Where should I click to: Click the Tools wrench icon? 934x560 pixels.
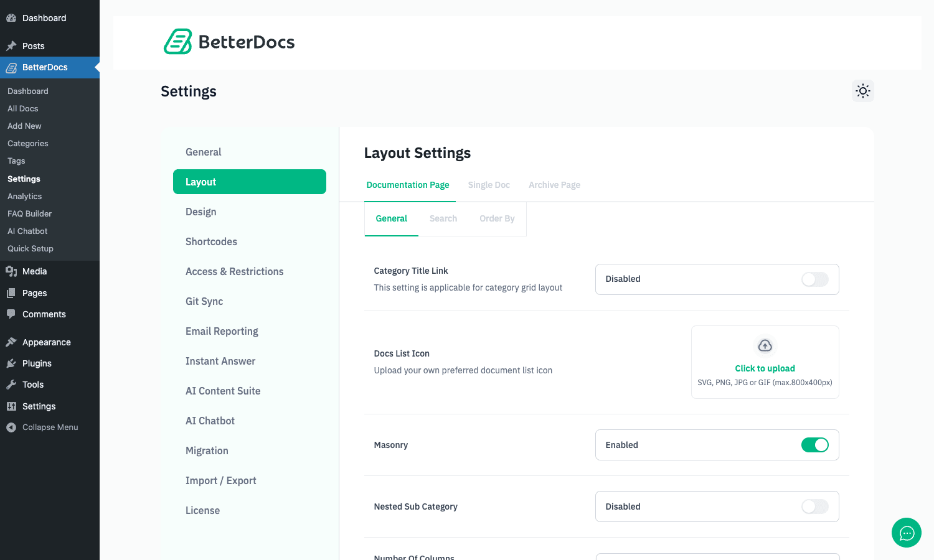click(x=11, y=385)
